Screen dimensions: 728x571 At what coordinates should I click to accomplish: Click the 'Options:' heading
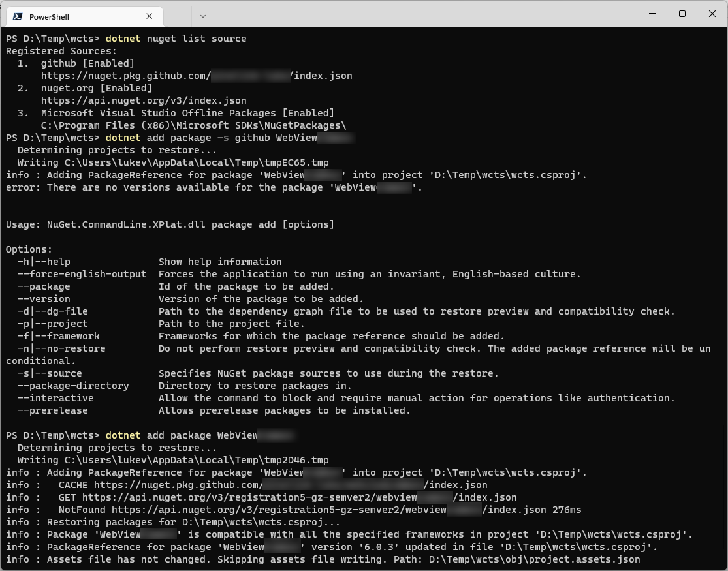[29, 249]
